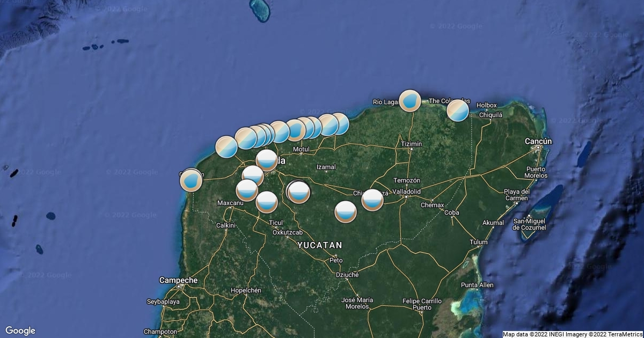Click the Cancún city label
Image resolution: width=644 pixels, height=338 pixels.
538,141
